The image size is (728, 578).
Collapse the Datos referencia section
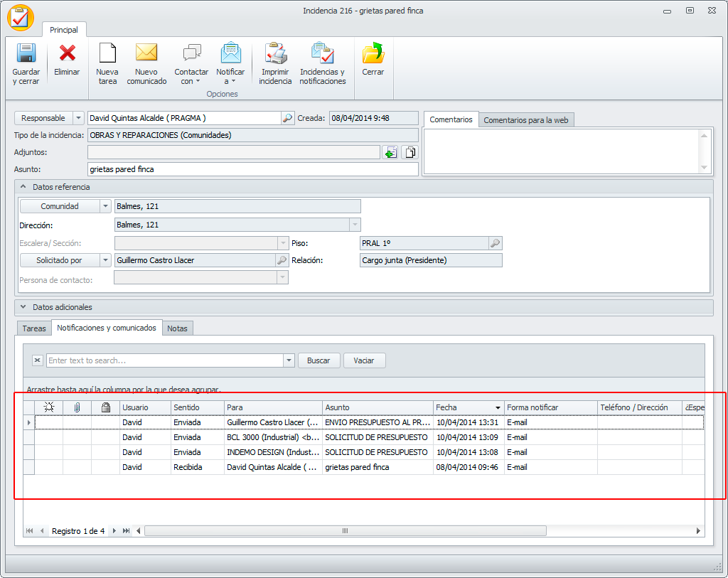(x=22, y=187)
